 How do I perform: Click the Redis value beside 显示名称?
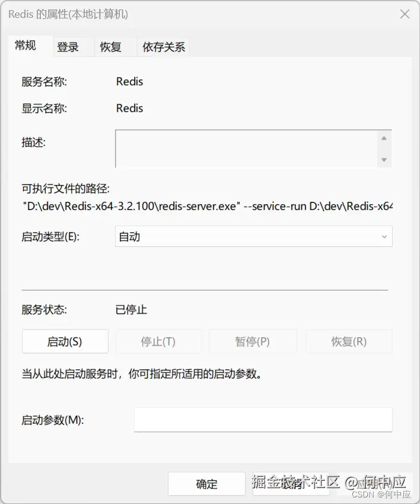[x=129, y=108]
